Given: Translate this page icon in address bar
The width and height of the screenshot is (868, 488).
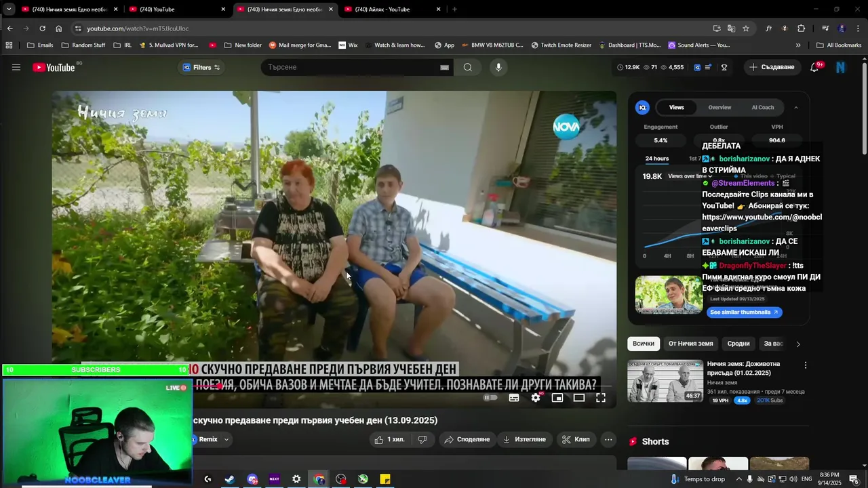Looking at the screenshot, I should [731, 28].
